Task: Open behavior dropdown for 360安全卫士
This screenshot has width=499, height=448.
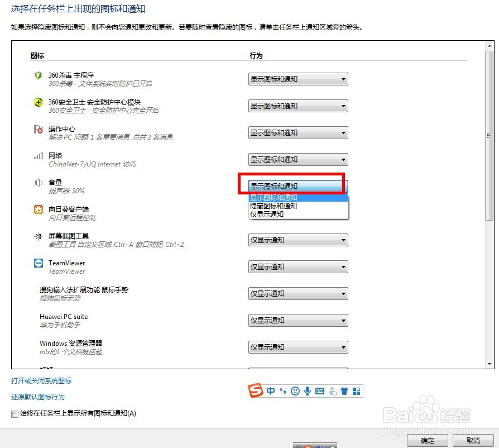Action: click(298, 106)
